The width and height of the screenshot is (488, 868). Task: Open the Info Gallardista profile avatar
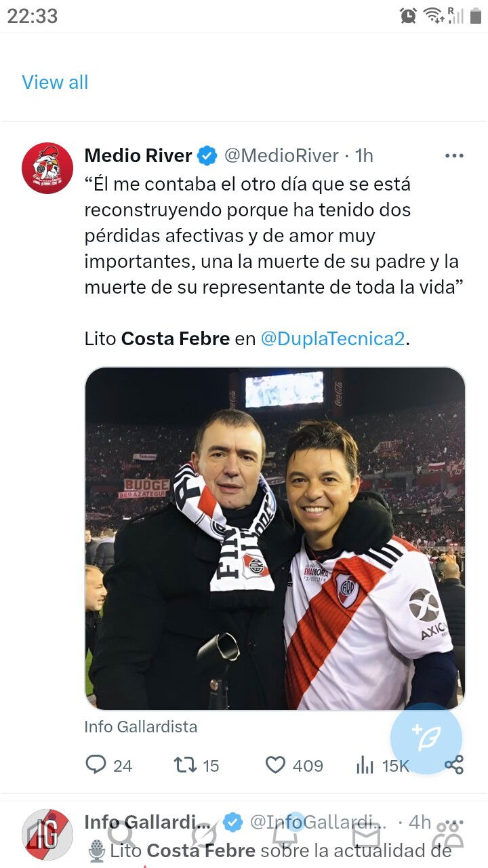pos(47,835)
